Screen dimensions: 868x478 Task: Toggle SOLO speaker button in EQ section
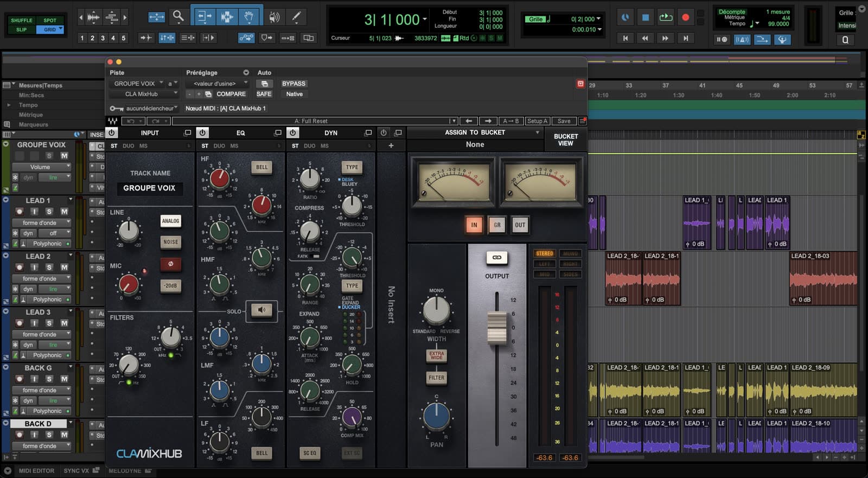coord(261,310)
